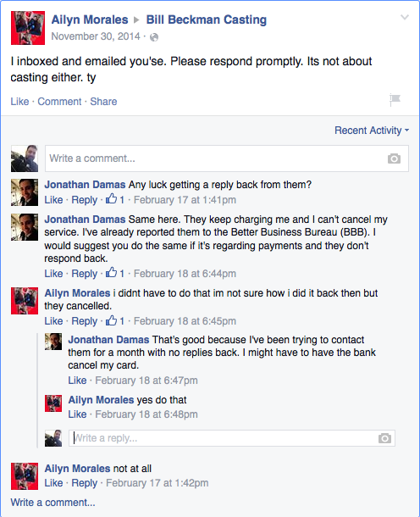
Task: Click bottom 'Write a comment...' link
Action: click(x=52, y=503)
